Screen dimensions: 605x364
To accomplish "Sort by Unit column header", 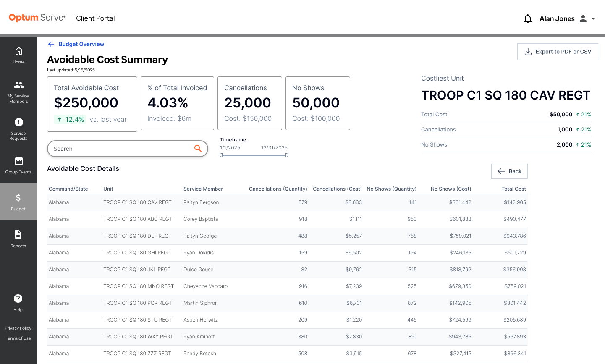I will click(108, 189).
